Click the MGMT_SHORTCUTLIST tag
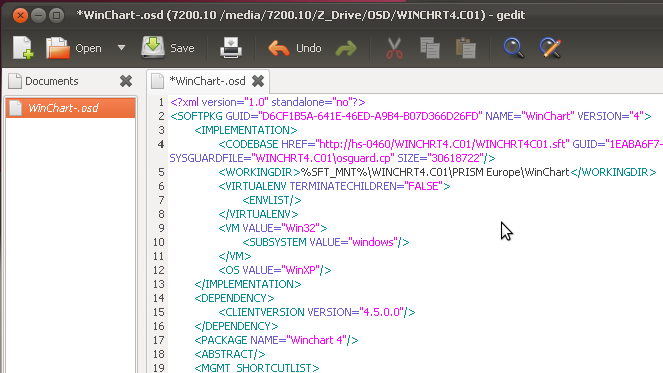 pos(257,368)
